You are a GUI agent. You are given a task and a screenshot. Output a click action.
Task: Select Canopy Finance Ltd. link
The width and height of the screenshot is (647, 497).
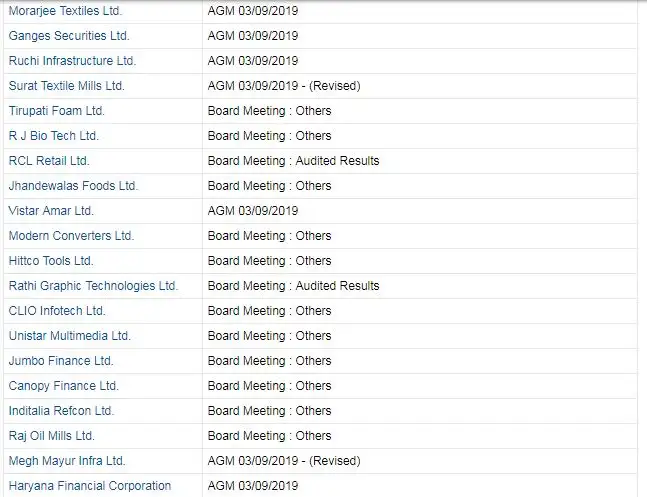click(64, 386)
